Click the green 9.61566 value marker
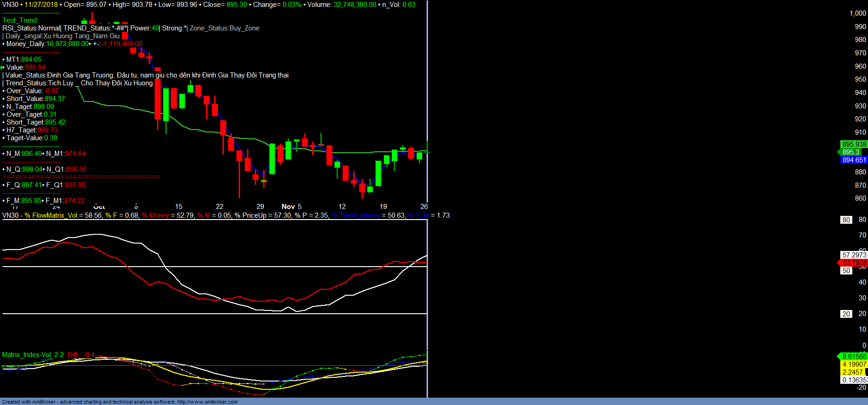The height and width of the screenshot is (405, 868). click(854, 357)
